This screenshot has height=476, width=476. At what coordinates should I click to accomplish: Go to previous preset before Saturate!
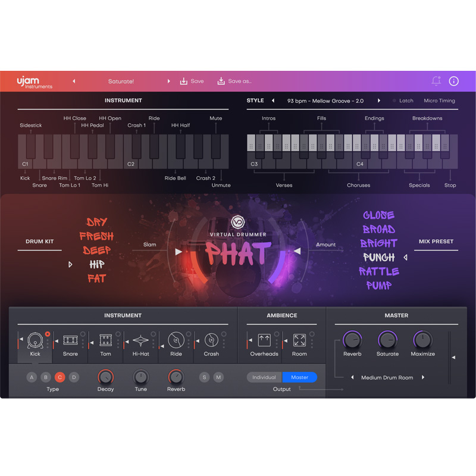tap(74, 81)
